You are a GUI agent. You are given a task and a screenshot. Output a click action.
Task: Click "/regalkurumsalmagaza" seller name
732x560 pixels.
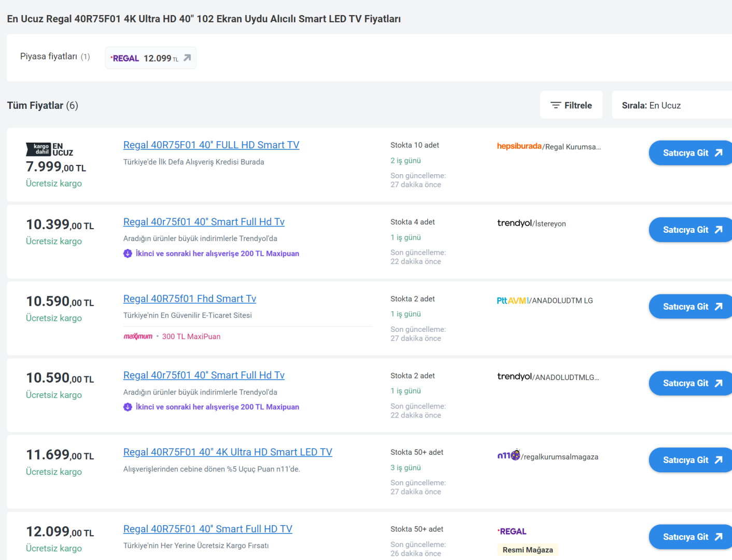[x=559, y=457]
